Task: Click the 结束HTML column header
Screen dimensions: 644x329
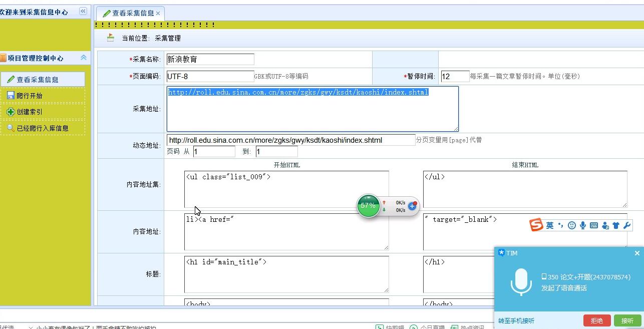Action: click(525, 165)
